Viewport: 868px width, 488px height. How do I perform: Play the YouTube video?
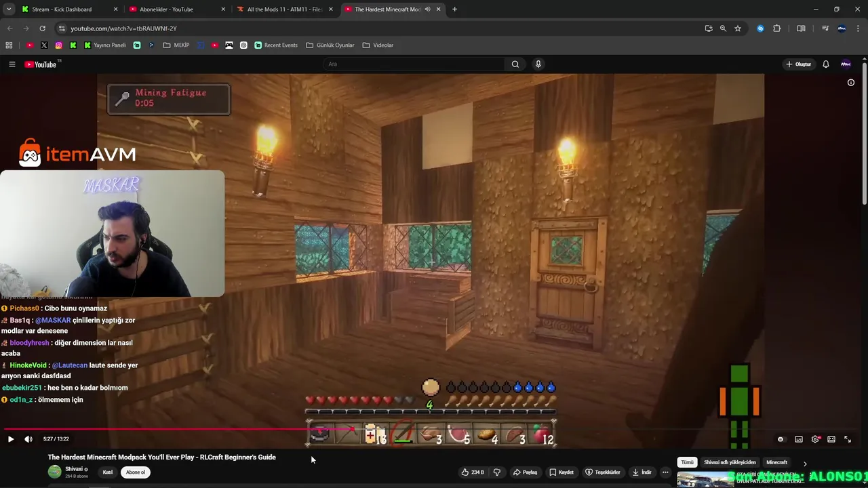[x=11, y=439]
